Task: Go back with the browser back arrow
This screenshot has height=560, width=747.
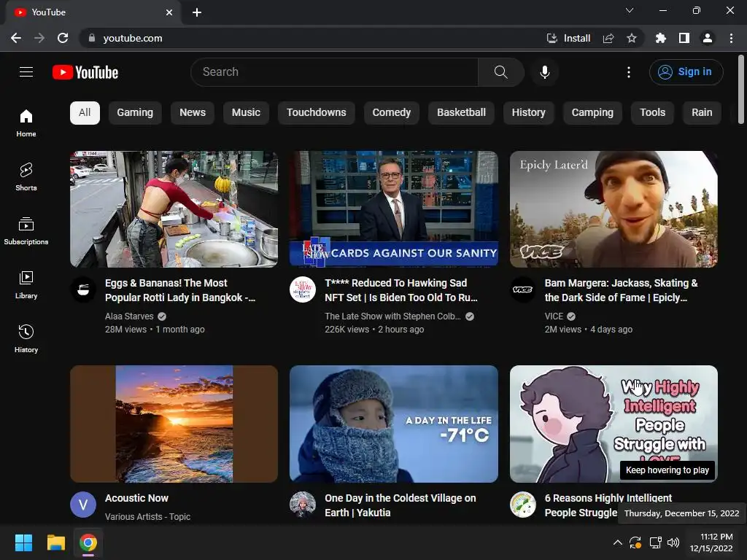Action: tap(16, 38)
